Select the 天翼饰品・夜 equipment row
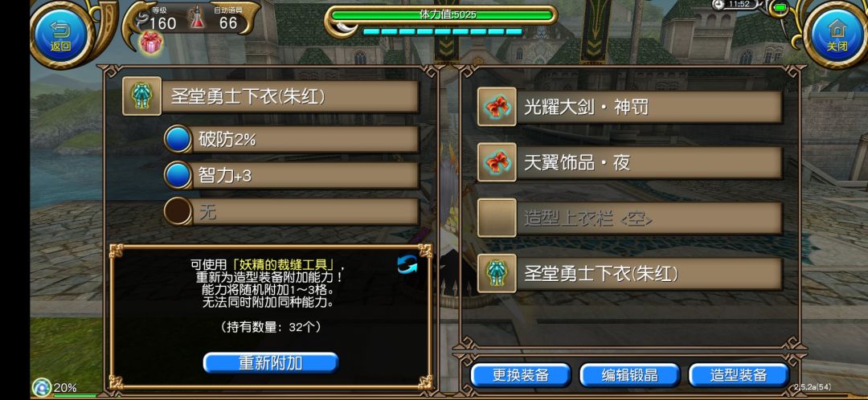 pos(630,163)
